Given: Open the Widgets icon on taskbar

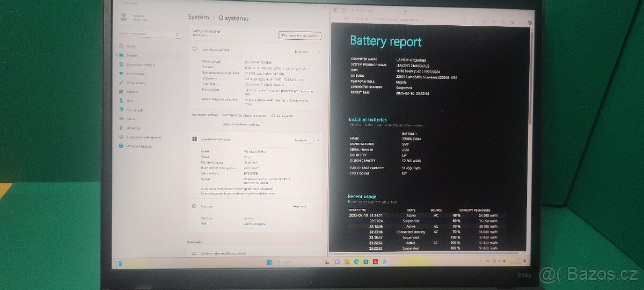Looking at the screenshot, I should tap(120, 263).
